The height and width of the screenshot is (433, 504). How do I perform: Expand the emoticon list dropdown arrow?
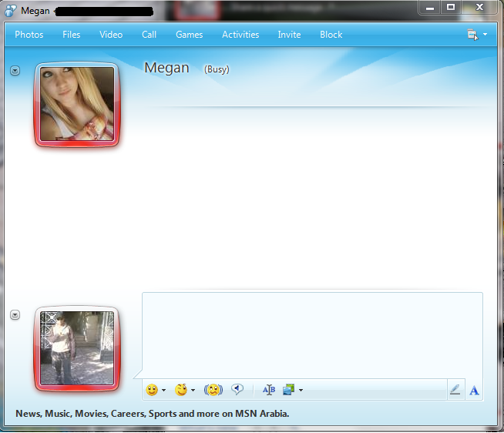pyautogui.click(x=163, y=391)
